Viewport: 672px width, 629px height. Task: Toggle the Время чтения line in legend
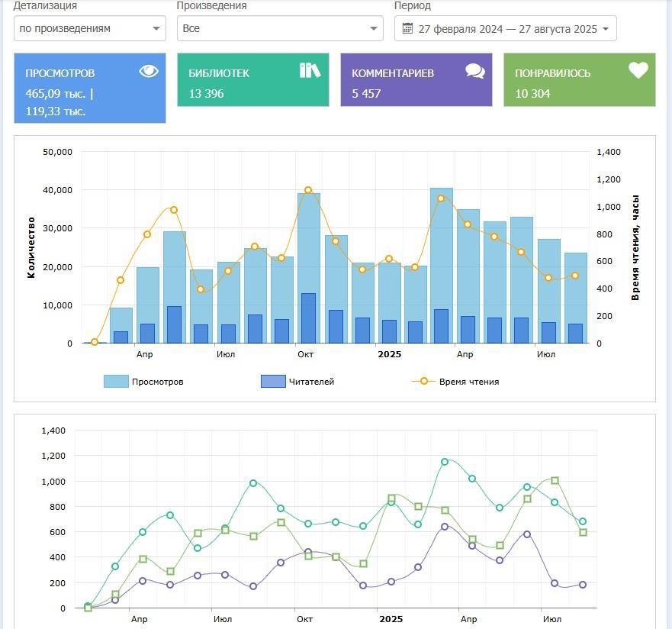tap(468, 382)
